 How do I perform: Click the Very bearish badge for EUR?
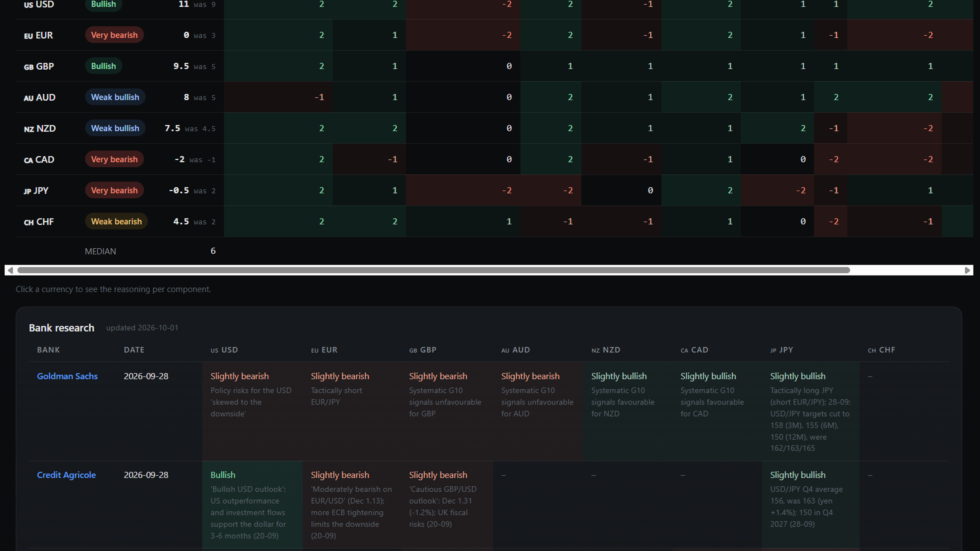tap(114, 35)
